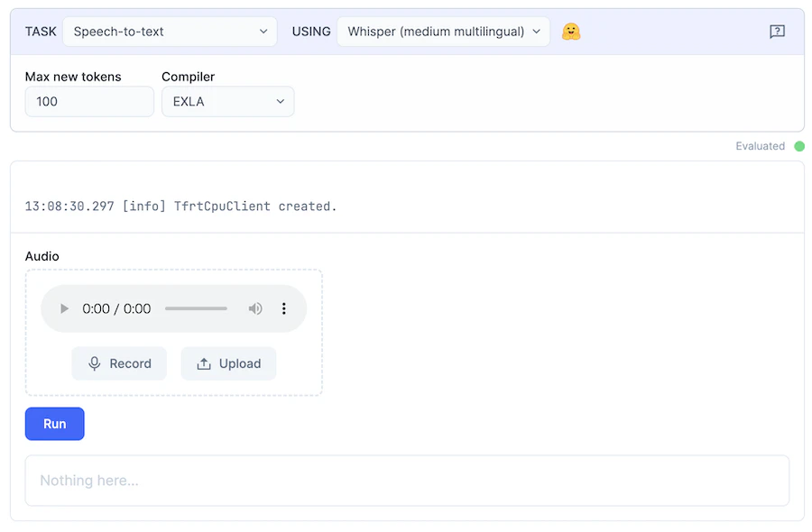Click the Nothing here output box
Image resolution: width=812 pixels, height=532 pixels.
[407, 481]
